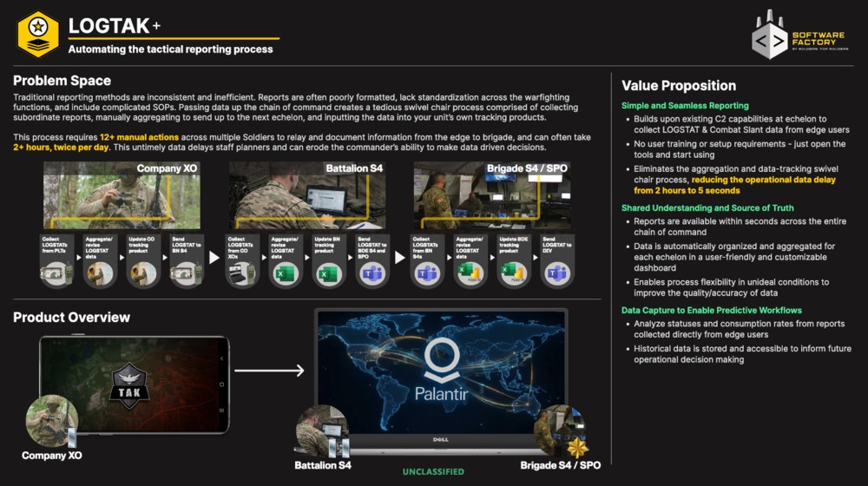
Task: Click 'Historical data is stored and accessible' bullet
Action: pos(742,354)
